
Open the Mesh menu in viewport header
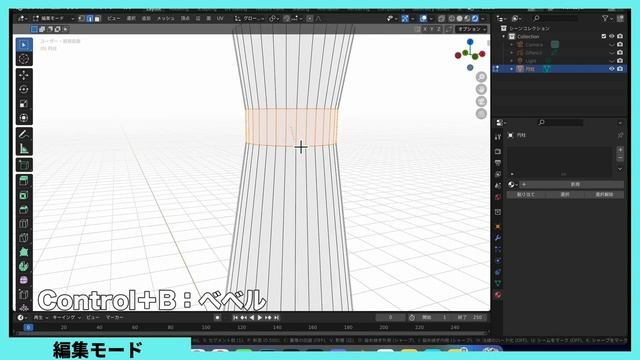point(166,18)
